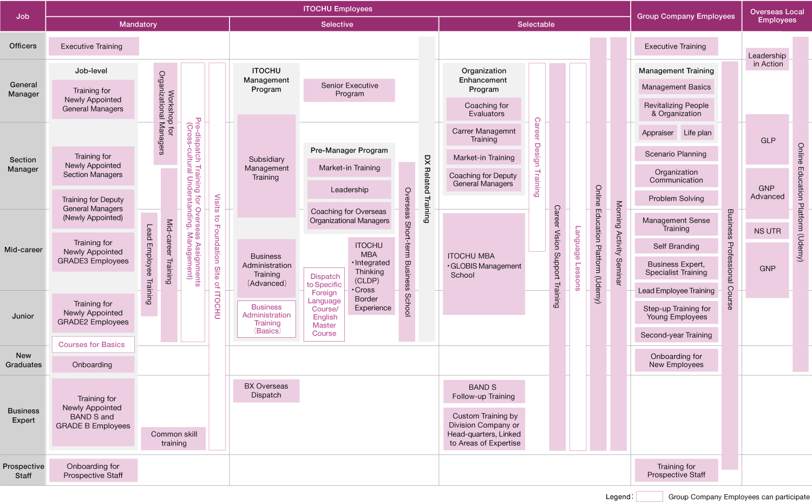Viewport: 812px width, 504px height.
Task: Click the Overseas Short-term Business School box
Action: 407,252
